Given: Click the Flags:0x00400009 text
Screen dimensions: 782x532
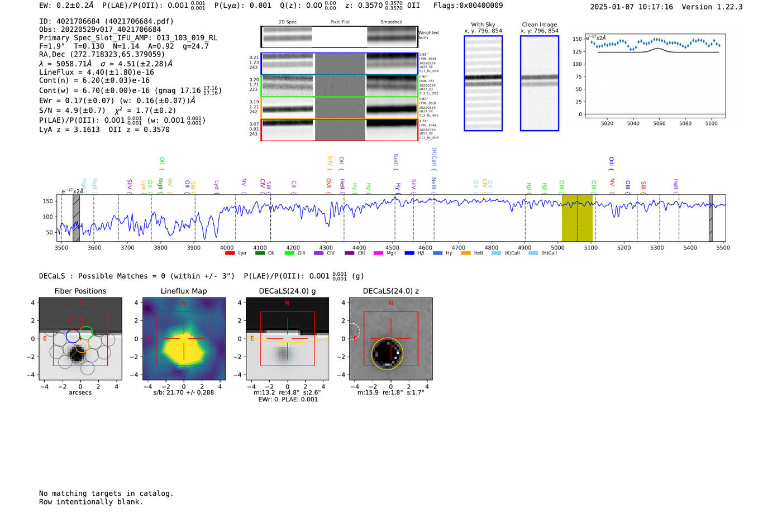Looking at the screenshot, I should pos(468,6).
